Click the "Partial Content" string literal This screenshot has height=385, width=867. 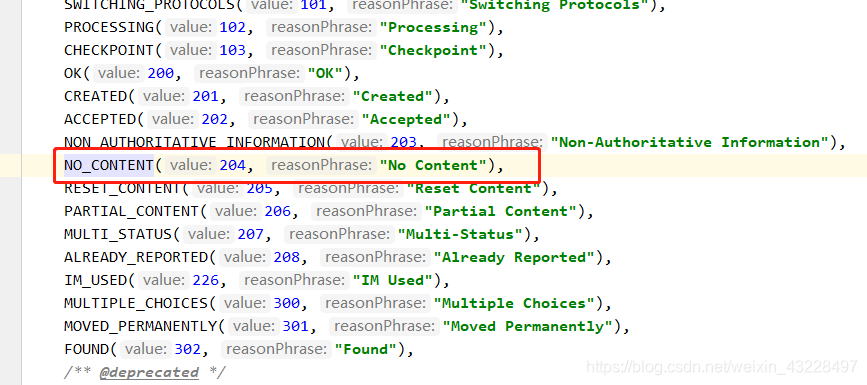click(500, 212)
